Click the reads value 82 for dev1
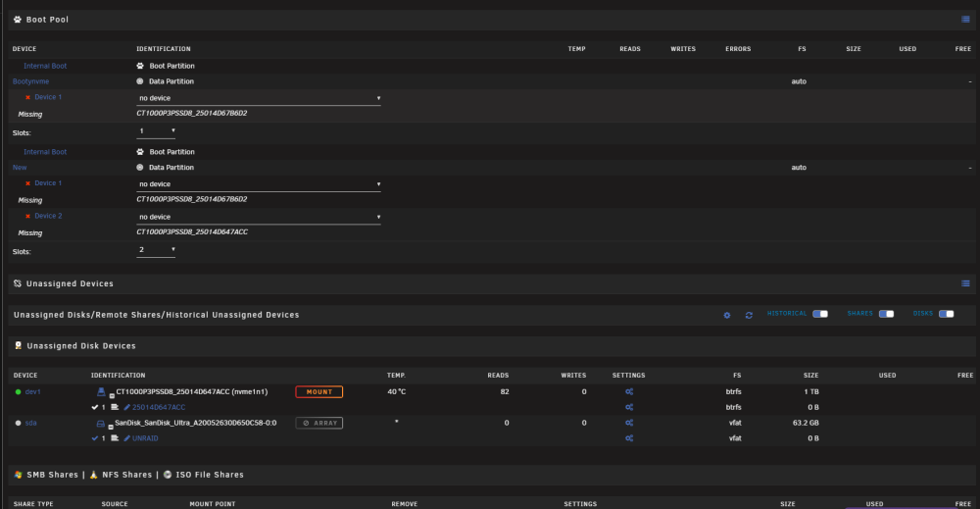 (505, 392)
